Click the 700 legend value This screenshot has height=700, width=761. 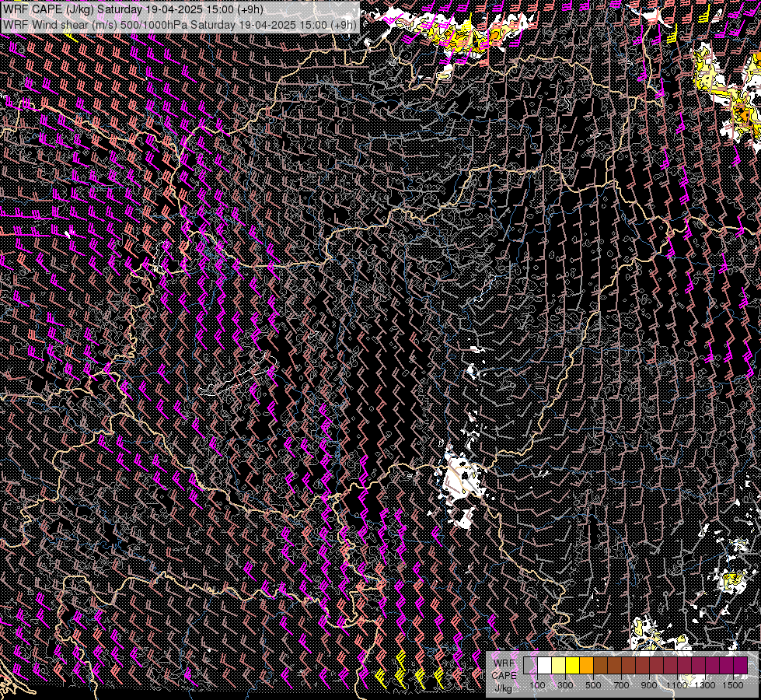click(x=621, y=685)
